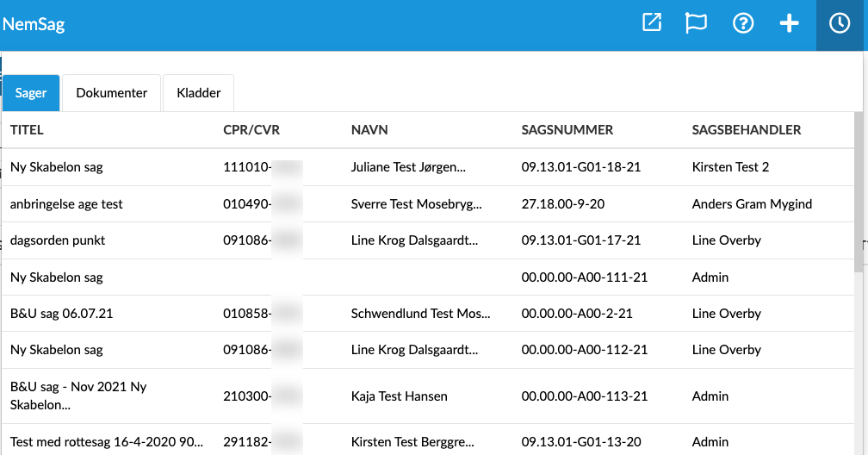Click the plus icon to add new
The width and height of the screenshot is (868, 455).
789,23
